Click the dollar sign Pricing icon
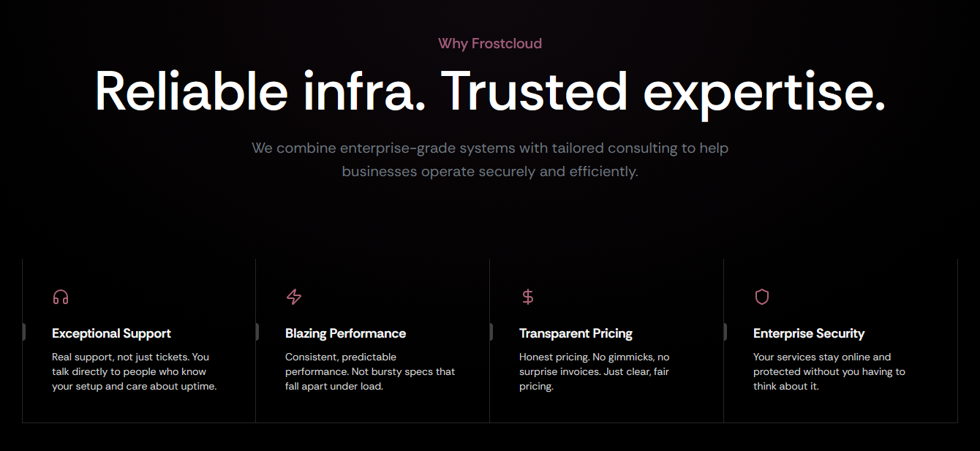This screenshot has width=980, height=451. point(528,297)
